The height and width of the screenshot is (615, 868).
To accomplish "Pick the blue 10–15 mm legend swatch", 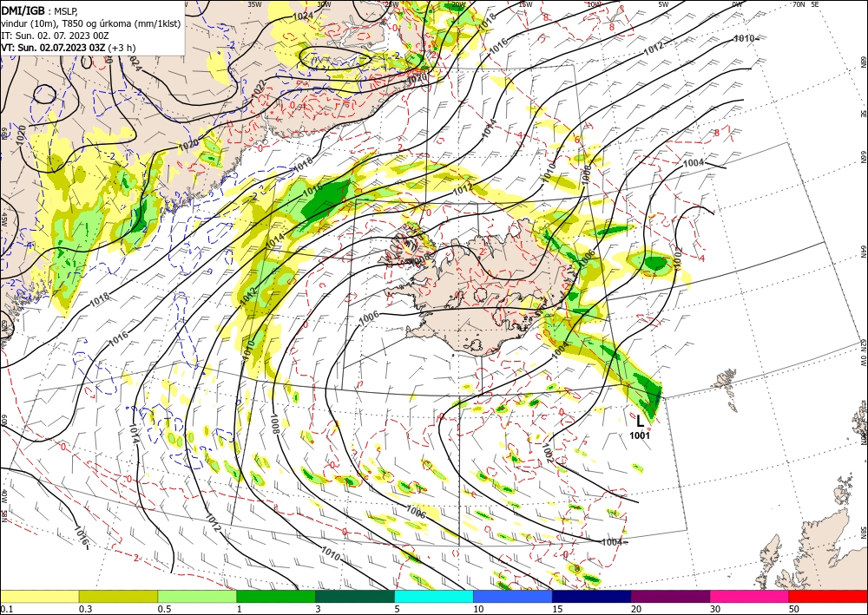I will coord(513,597).
